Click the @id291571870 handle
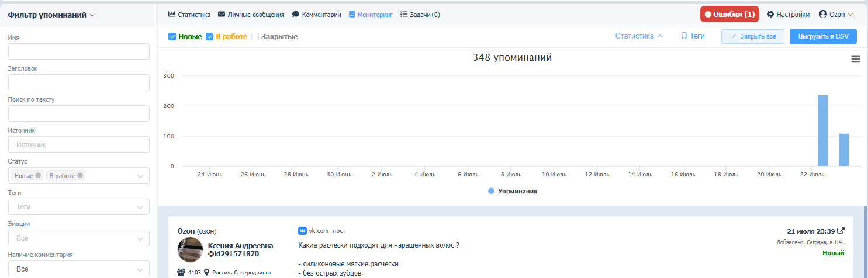 (x=233, y=254)
